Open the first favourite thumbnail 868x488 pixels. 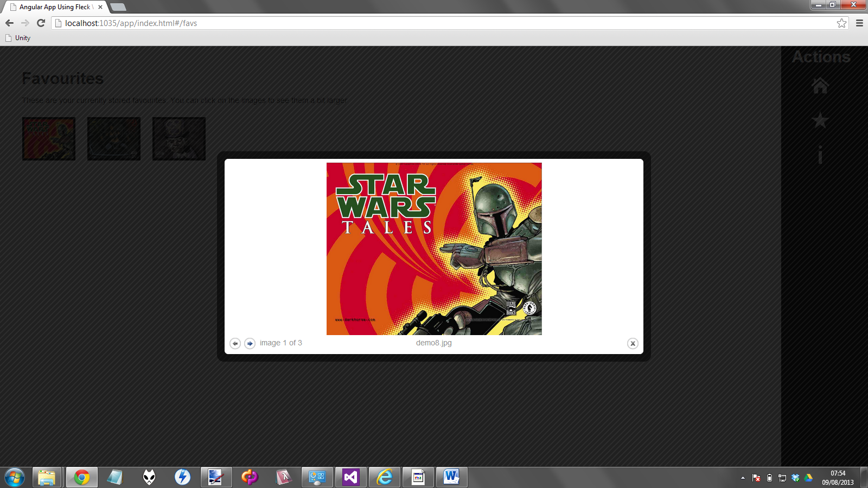49,139
